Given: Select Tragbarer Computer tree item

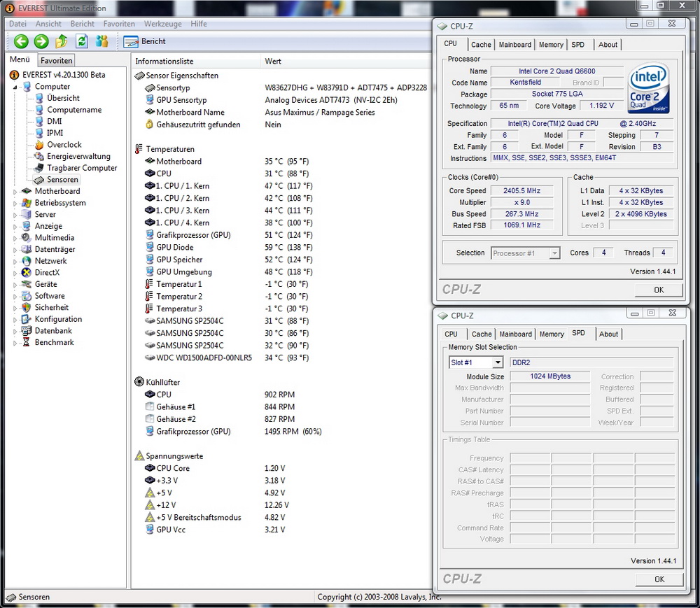Looking at the screenshot, I should tap(82, 168).
